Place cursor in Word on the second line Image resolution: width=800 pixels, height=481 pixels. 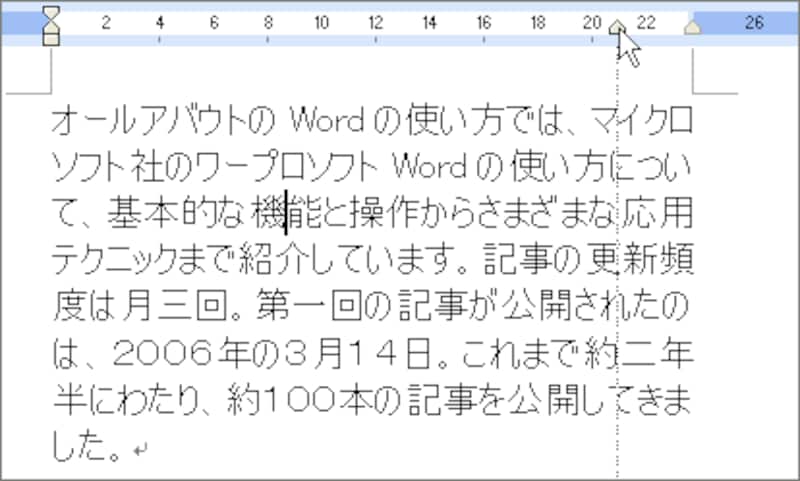pos(430,166)
